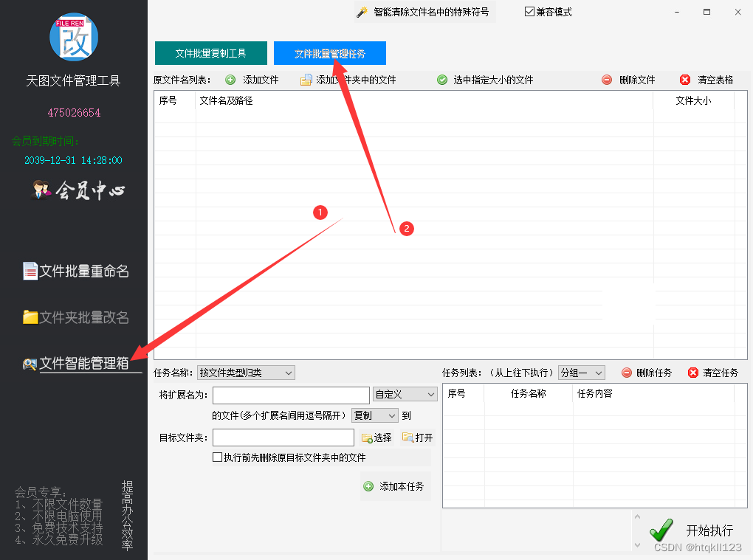Click the 任务内容 column header
The width and height of the screenshot is (753, 560).
click(x=594, y=393)
